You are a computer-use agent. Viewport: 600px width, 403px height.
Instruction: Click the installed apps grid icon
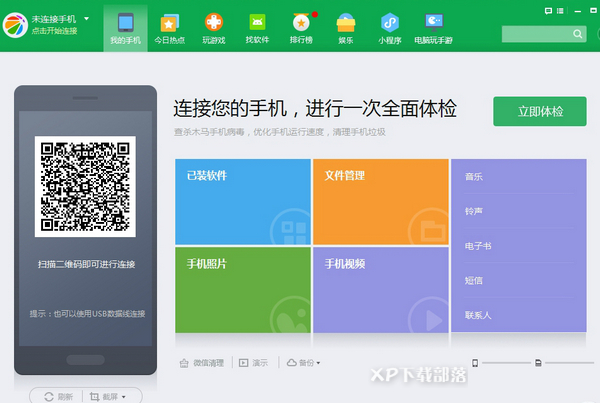pos(293,232)
